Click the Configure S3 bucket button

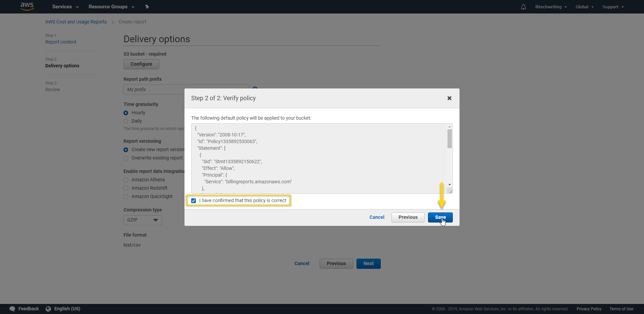(x=141, y=64)
